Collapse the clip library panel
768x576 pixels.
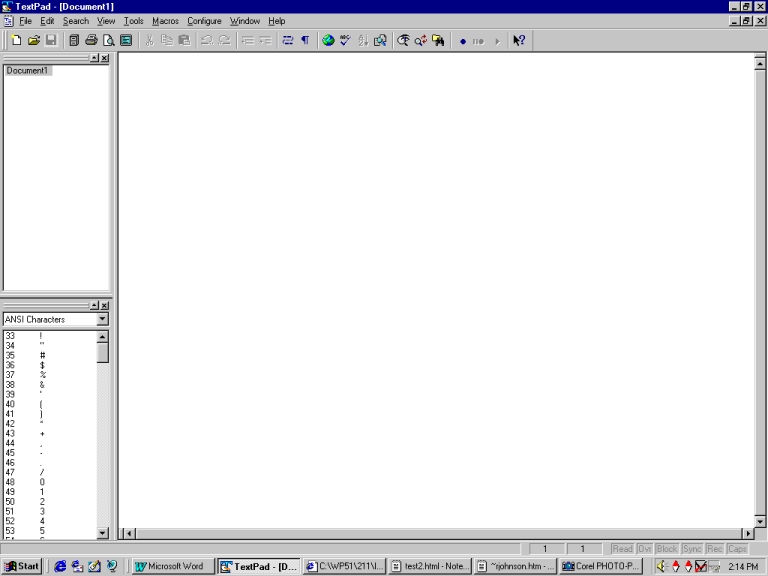94,306
